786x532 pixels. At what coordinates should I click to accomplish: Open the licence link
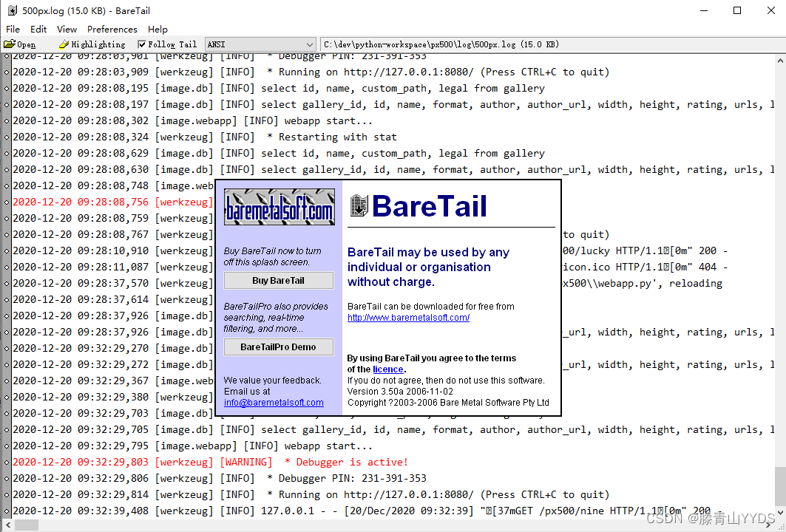click(x=388, y=369)
